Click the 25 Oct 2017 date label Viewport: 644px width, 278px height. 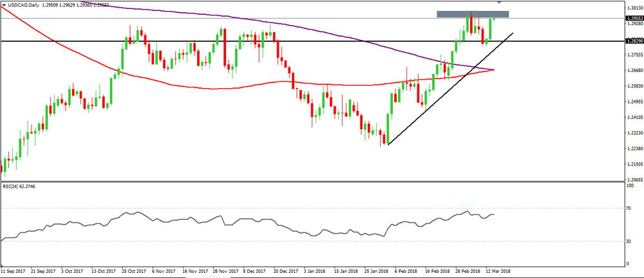(x=135, y=272)
